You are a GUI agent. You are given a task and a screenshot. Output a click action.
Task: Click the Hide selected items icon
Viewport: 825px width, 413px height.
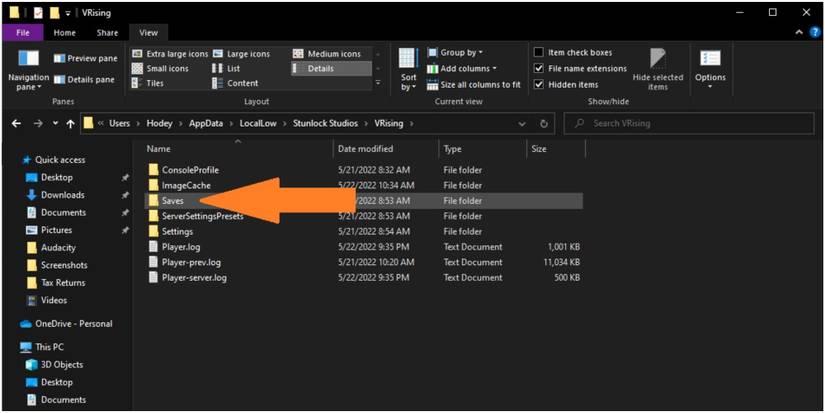(657, 66)
